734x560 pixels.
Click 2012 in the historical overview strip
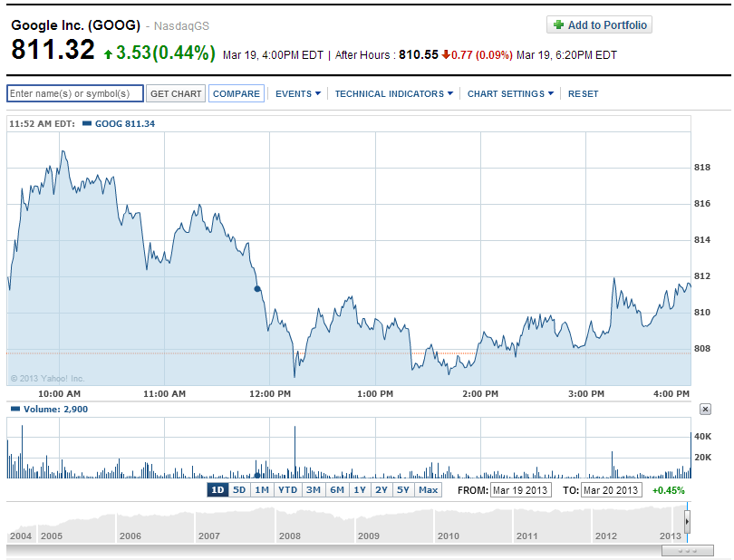(605, 536)
